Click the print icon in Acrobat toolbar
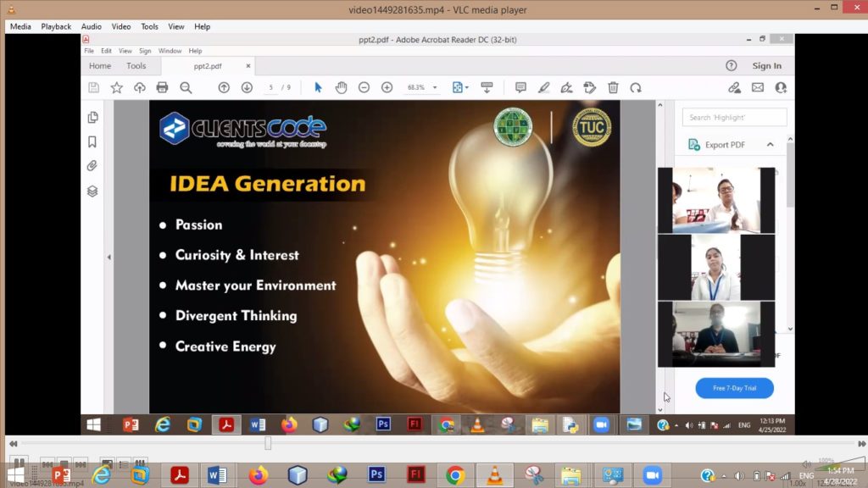Viewport: 868px width, 488px height. [x=163, y=87]
